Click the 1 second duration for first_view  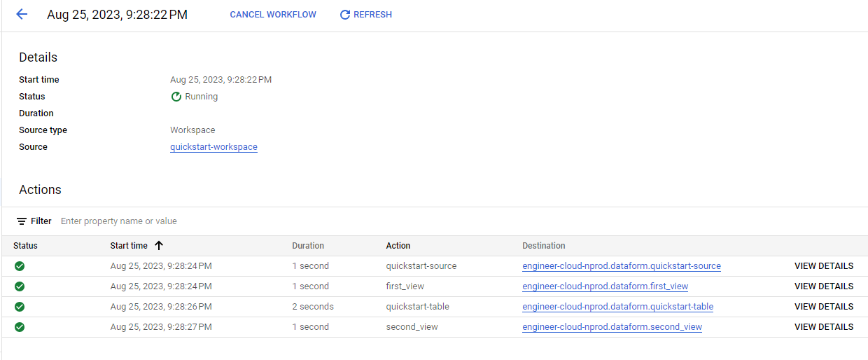pyautogui.click(x=311, y=286)
